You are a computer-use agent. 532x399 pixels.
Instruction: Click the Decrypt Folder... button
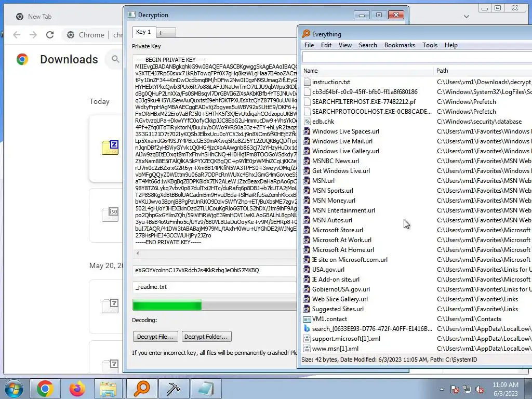[207, 337]
